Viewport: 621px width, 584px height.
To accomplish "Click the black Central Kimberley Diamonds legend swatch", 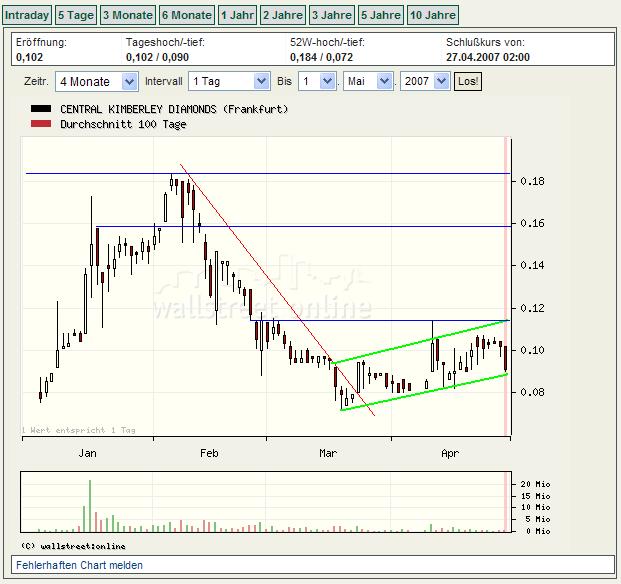I will 41,108.
